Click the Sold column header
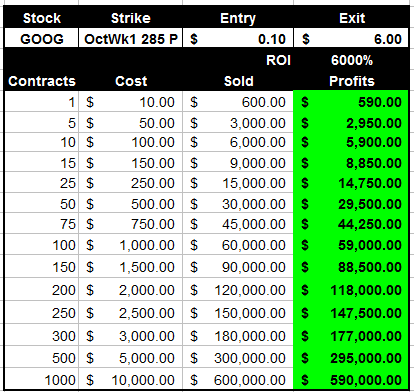 pos(238,81)
